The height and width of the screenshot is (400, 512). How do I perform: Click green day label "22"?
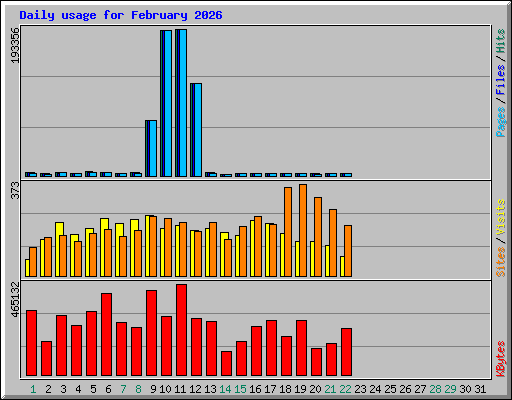pos(345,389)
